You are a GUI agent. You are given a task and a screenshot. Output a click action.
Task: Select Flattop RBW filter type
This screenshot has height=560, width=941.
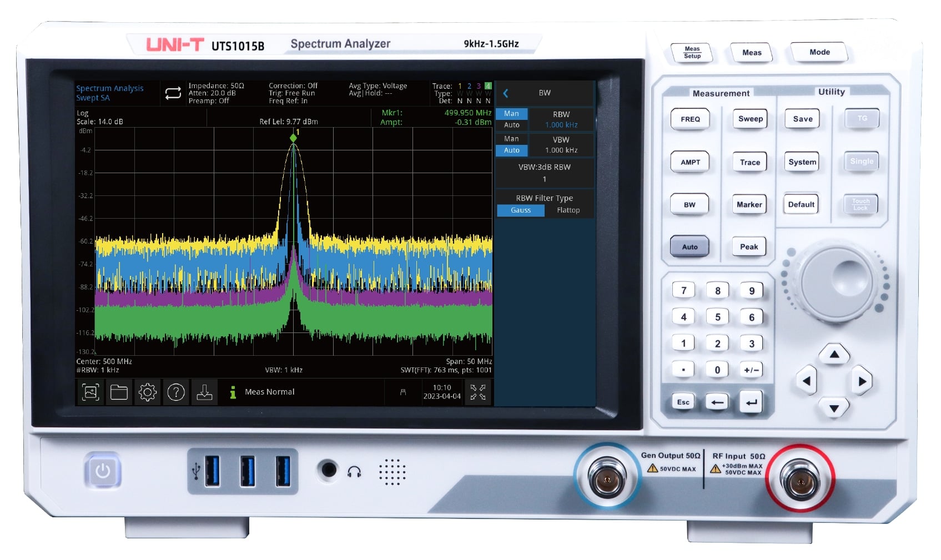click(x=568, y=210)
